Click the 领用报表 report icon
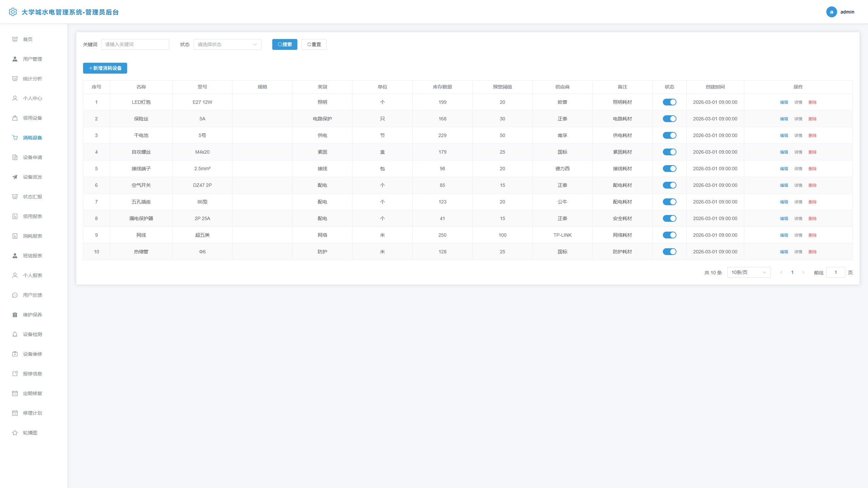The width and height of the screenshot is (868, 488). point(15,216)
